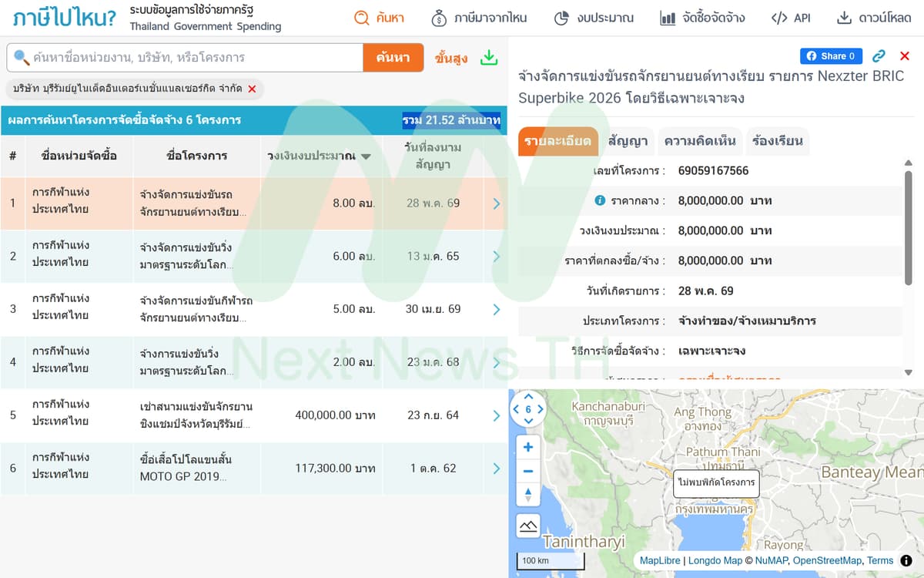This screenshot has height=578, width=924.
Task: Switch to the สัญญา tab
Action: (x=628, y=141)
